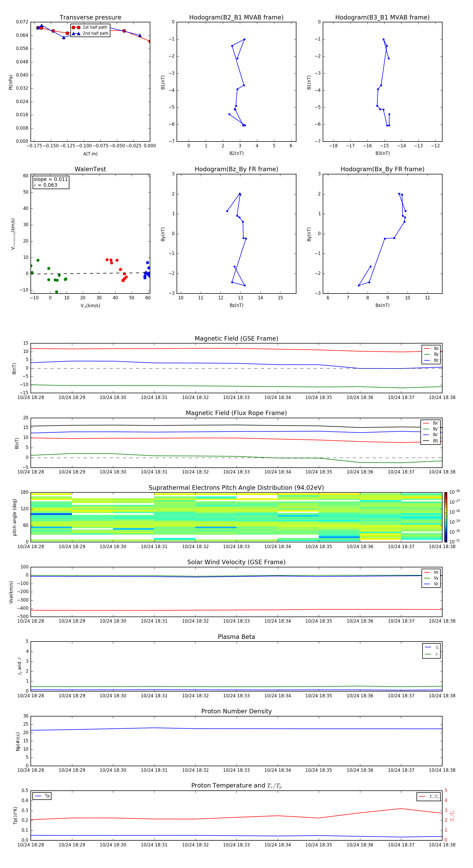Image resolution: width=473 pixels, height=868 pixels.
Task: Click the 'V_remaining(km/s)' y-axis label
Action: tap(13, 234)
